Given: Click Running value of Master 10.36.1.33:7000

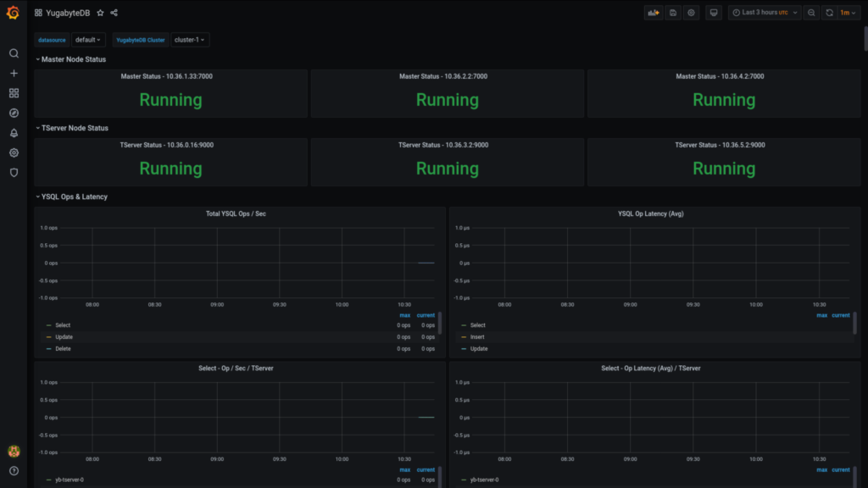Looking at the screenshot, I should 170,100.
